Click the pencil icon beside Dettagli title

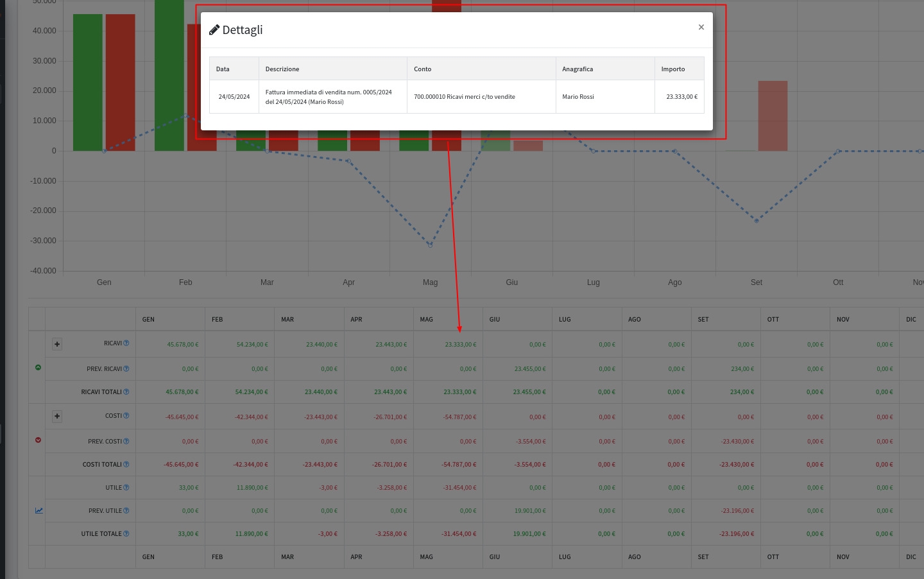click(x=214, y=30)
